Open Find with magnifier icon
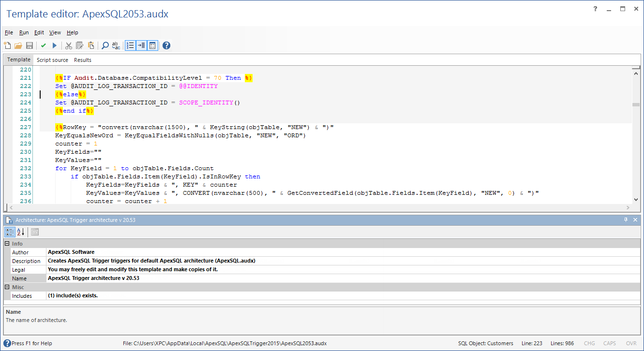Viewport: 644px width, 351px height. [105, 45]
